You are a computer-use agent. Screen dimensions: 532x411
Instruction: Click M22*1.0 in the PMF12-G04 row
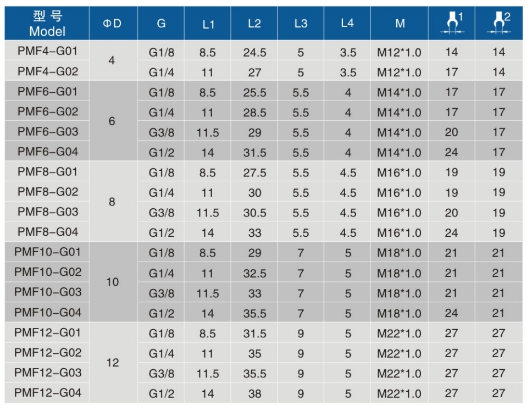click(400, 393)
